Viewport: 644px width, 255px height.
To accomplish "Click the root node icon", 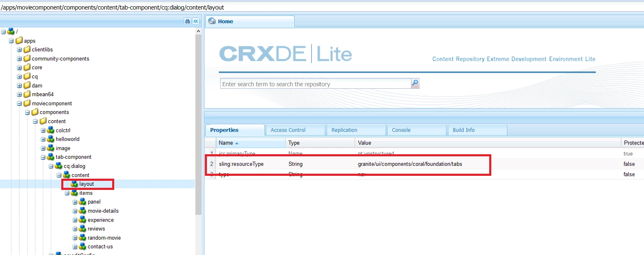I will point(11,32).
